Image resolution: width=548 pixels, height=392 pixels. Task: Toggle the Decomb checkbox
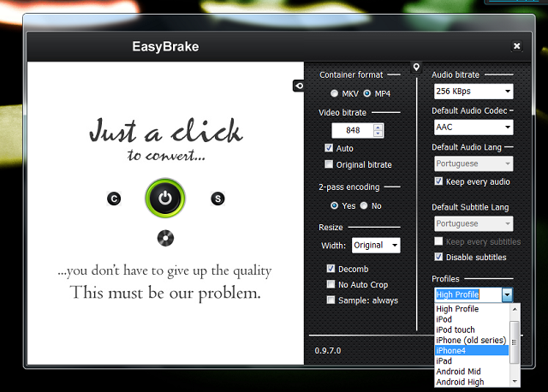331,268
